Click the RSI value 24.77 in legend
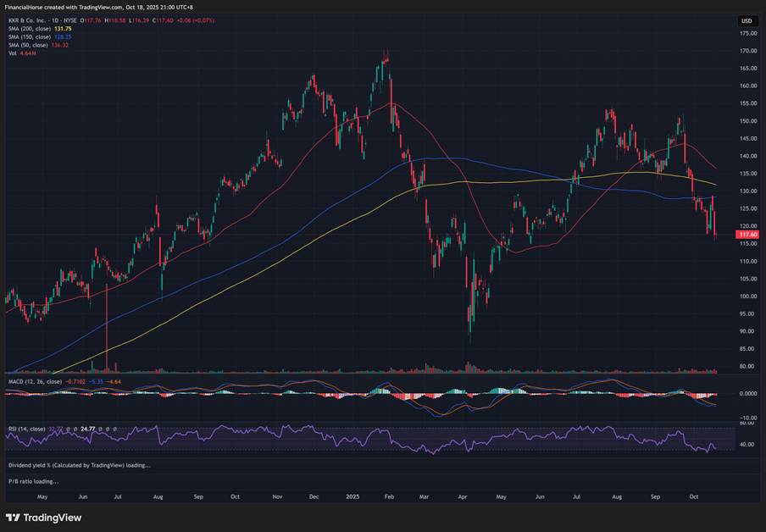Viewport: 766px width, 532px height. (x=88, y=429)
